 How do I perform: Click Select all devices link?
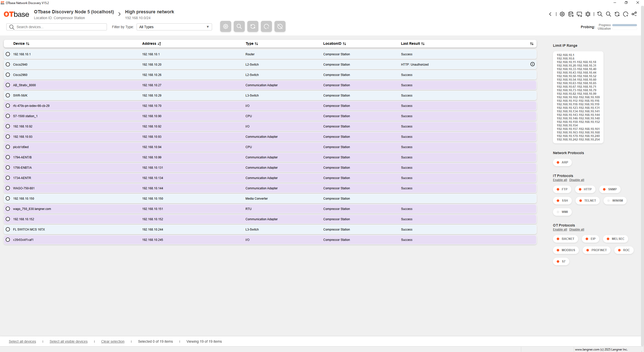coord(22,341)
